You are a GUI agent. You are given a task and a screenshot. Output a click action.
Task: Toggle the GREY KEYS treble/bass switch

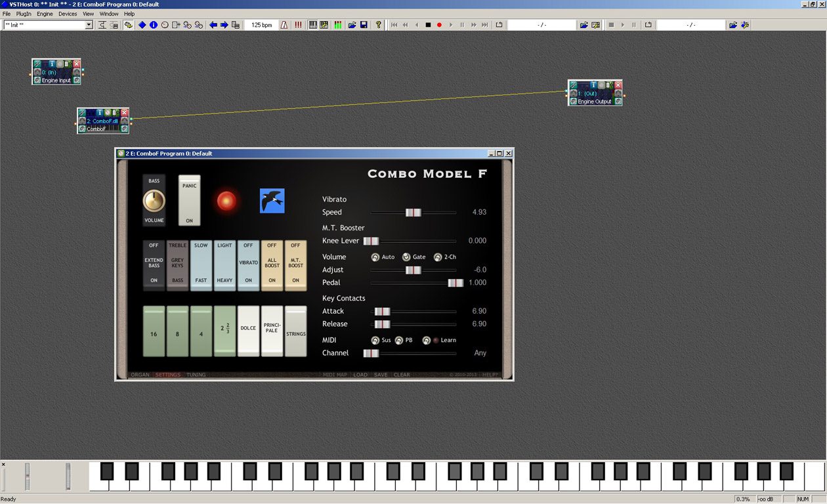177,265
